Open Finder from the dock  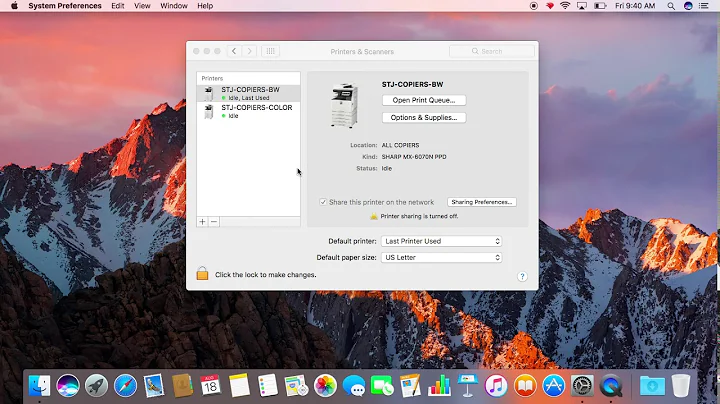pos(39,386)
